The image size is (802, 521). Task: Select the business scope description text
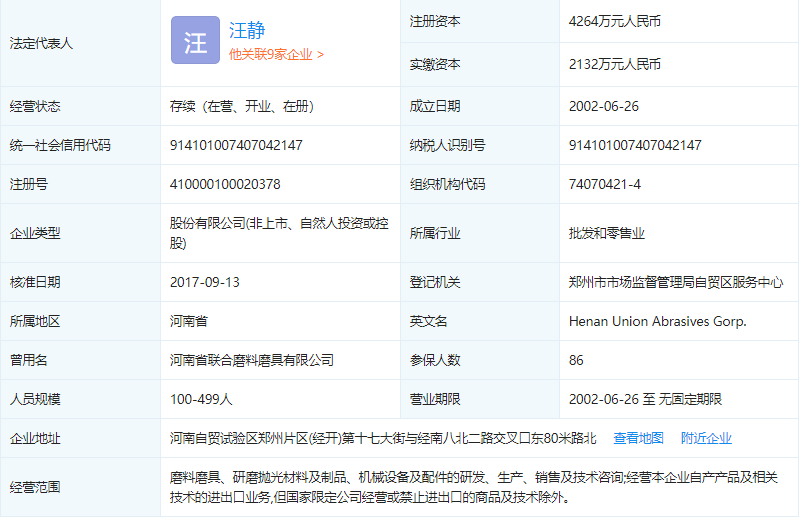tap(474, 487)
